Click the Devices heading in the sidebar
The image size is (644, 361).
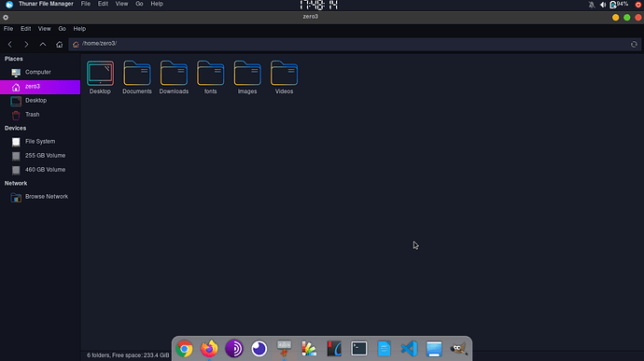pos(15,128)
